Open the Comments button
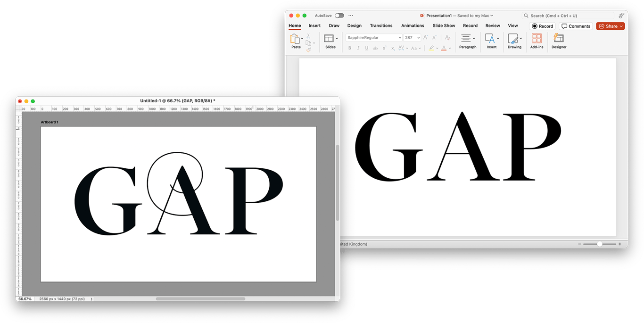This screenshot has width=644, height=323. 576,26
